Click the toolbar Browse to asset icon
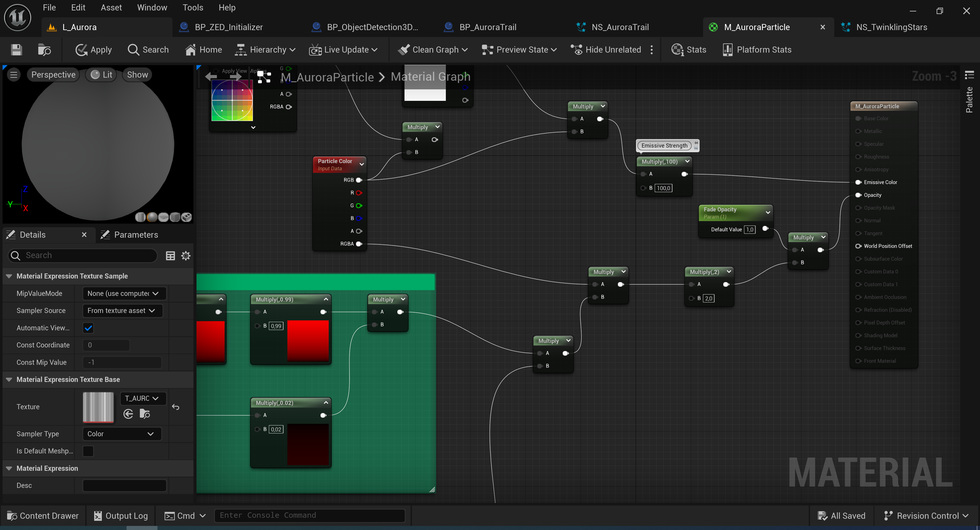Image resolution: width=980 pixels, height=530 pixels. tap(44, 50)
